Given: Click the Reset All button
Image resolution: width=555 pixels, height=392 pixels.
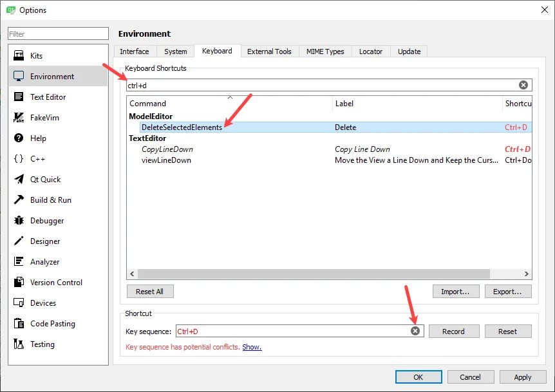Looking at the screenshot, I should point(150,291).
